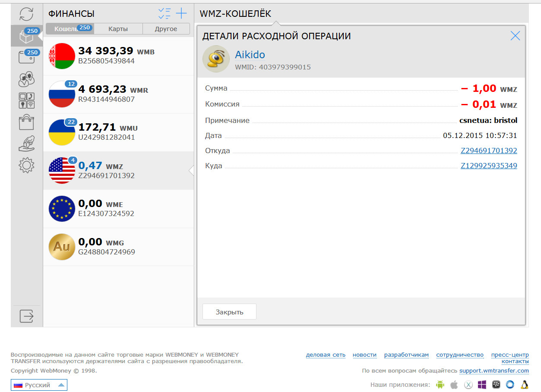Expand the Русский language dropdown
The height and width of the screenshot is (392, 541).
[39, 385]
